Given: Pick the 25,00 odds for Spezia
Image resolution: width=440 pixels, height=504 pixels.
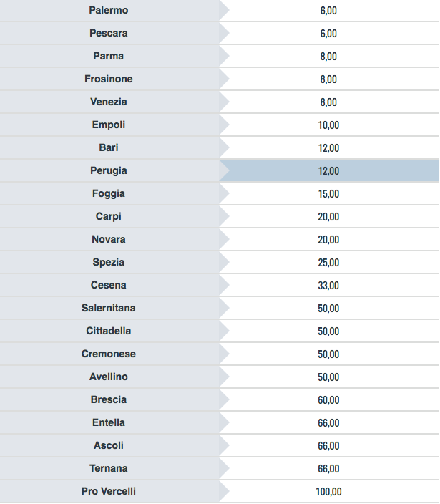Looking at the screenshot, I should (328, 262).
